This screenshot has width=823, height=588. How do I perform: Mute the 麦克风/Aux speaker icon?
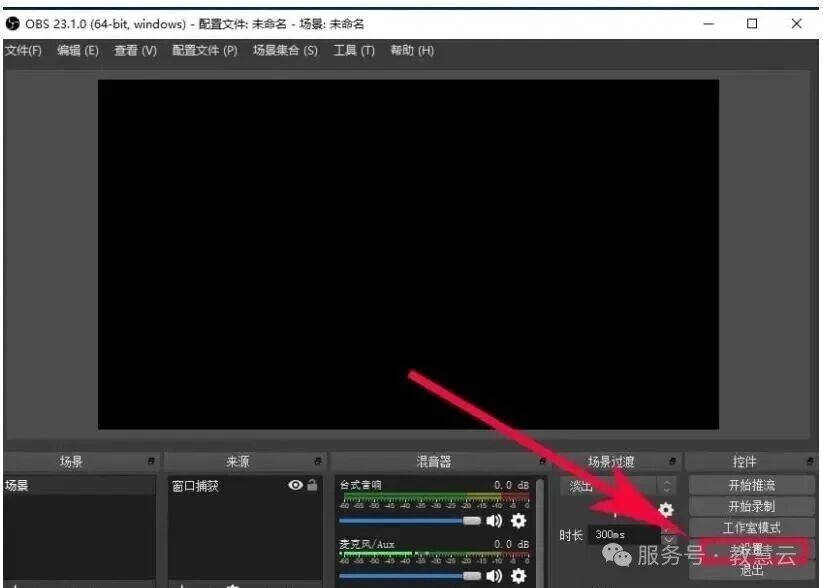coord(494,576)
